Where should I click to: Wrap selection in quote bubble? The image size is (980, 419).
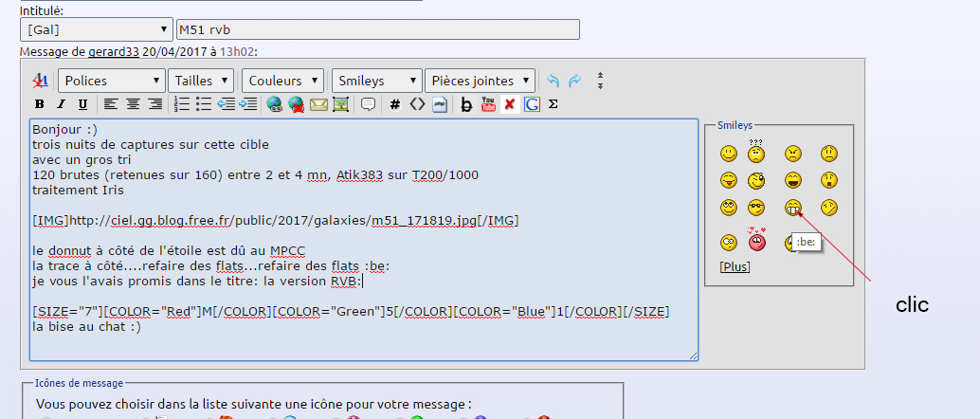point(368,104)
